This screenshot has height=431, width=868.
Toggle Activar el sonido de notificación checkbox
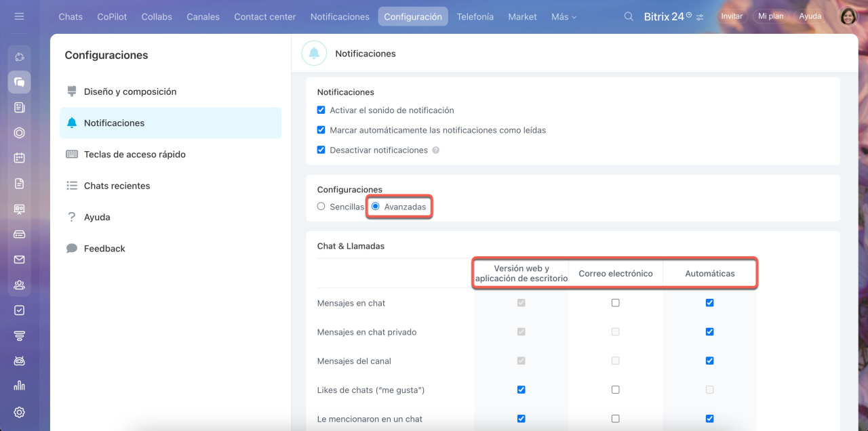321,110
